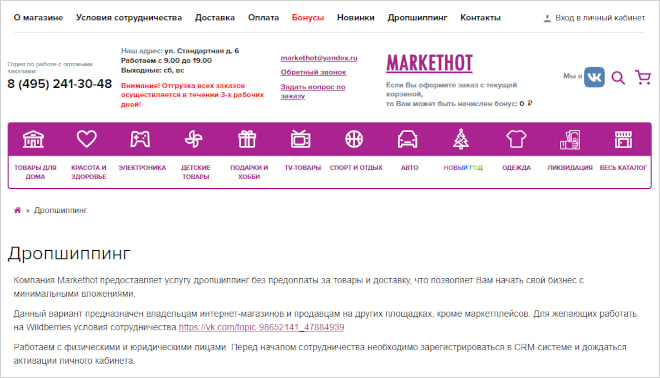The width and height of the screenshot is (660, 378).
Task: Select Весь каталог category label
Action: [x=623, y=168]
